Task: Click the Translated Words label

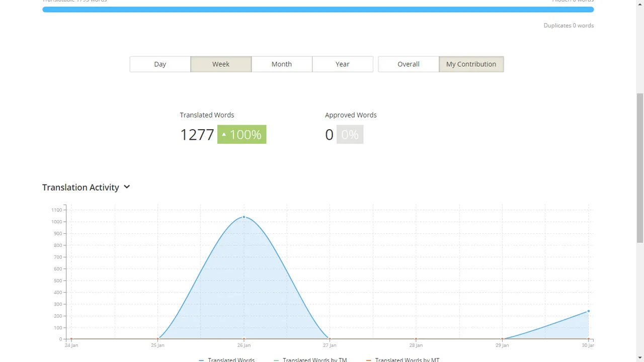Action: (207, 115)
